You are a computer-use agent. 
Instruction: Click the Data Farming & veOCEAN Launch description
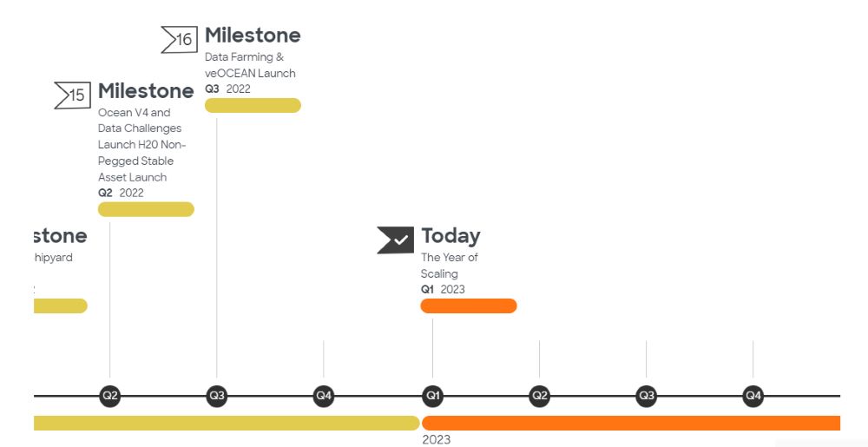[x=250, y=65]
